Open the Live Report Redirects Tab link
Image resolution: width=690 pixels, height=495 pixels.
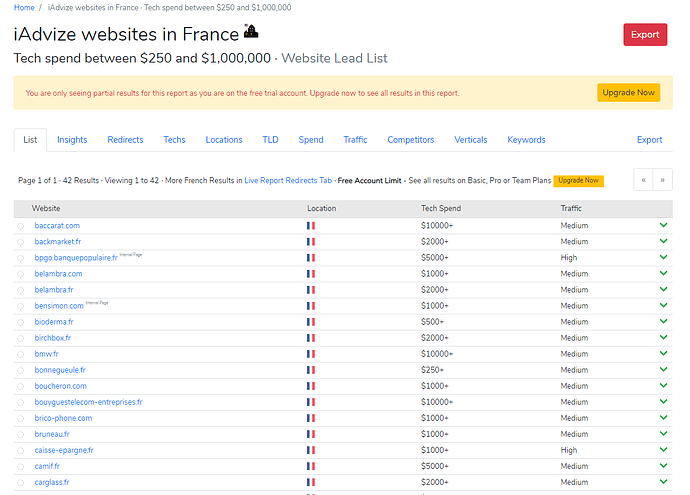coord(288,180)
